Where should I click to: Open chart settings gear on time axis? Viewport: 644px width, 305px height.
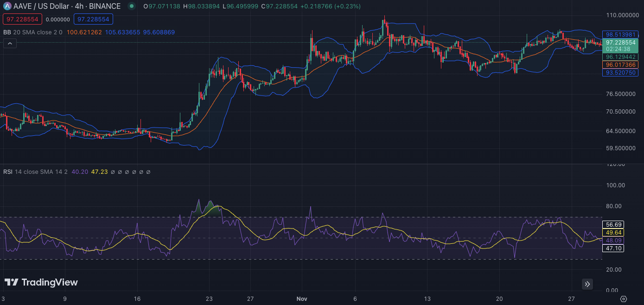click(624, 299)
